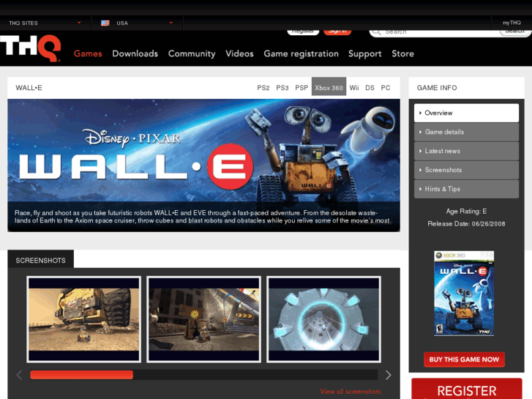Open the Store menu
The image size is (532, 399).
click(x=402, y=53)
